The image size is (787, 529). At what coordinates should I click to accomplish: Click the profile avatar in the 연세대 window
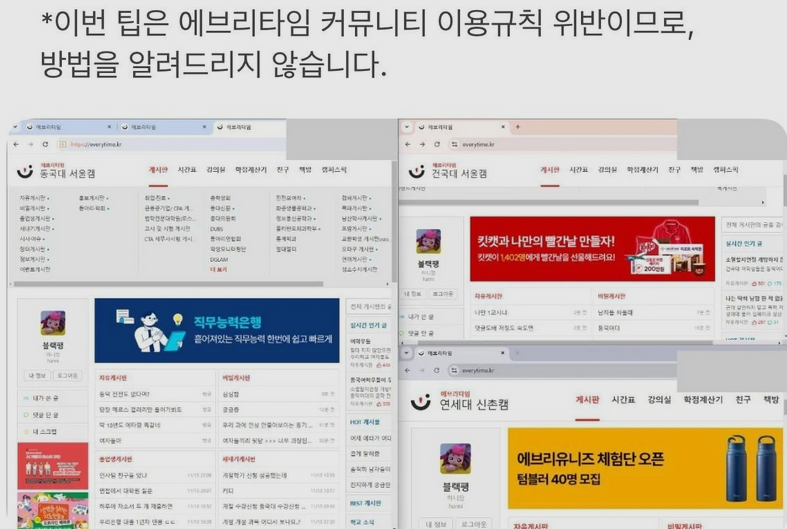(455, 458)
